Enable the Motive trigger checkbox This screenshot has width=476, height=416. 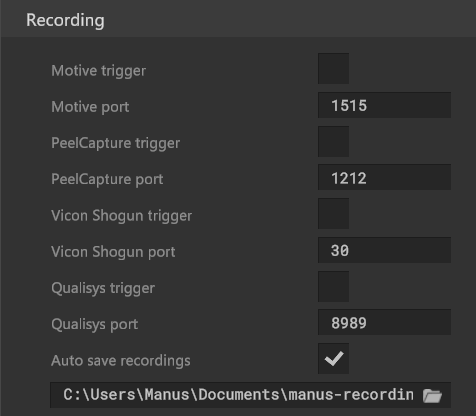(x=333, y=68)
